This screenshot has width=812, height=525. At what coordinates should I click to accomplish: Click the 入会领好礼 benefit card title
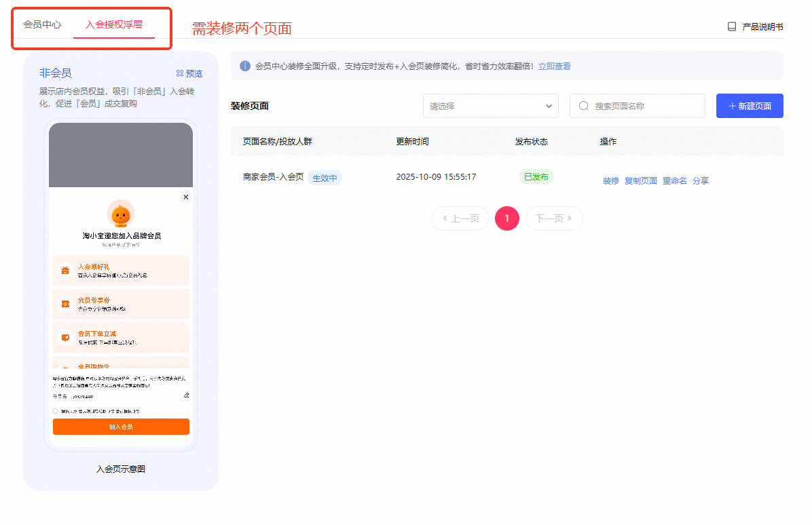(94, 267)
